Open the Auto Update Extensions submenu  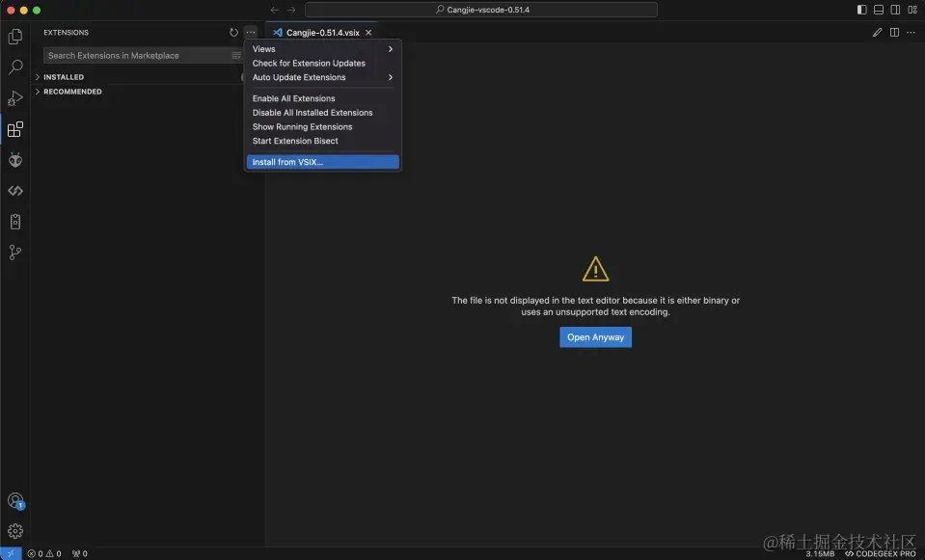coord(323,77)
